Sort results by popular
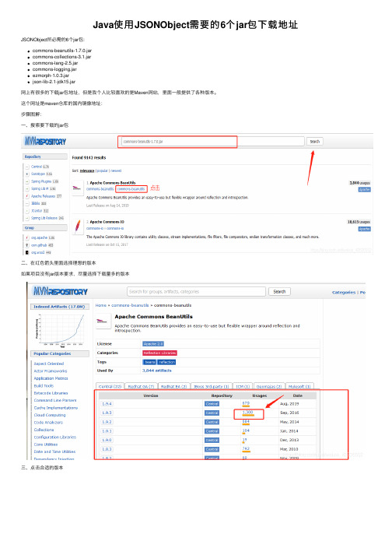 [x=102, y=170]
